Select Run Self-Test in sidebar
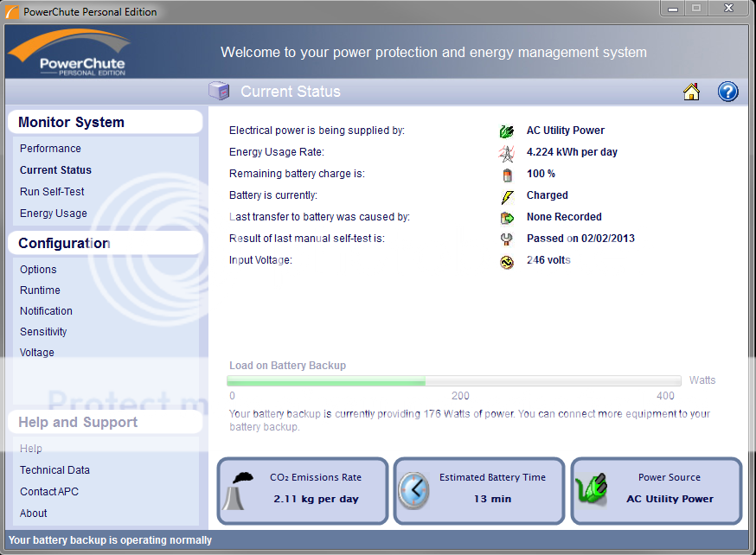Screen dimensions: 756x555 [52, 192]
